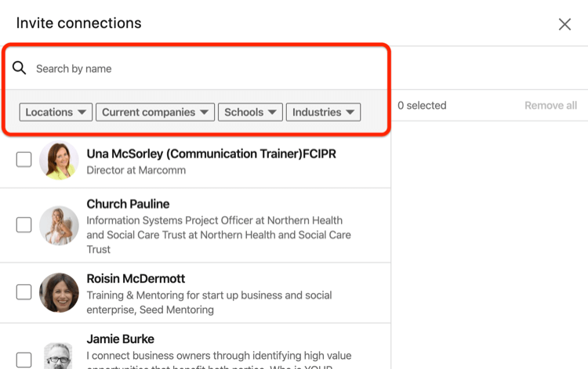The height and width of the screenshot is (369, 588).
Task: Click the Church Pauline name text
Action: click(128, 204)
